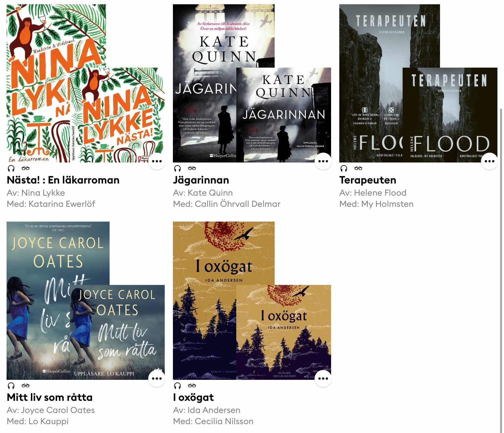Open the Terapeuten title link
504x433 pixels.
368,180
